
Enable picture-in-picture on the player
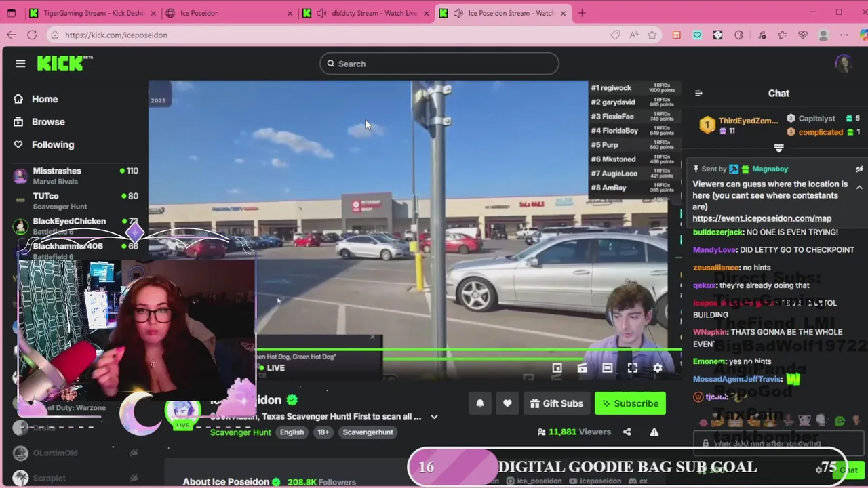(557, 368)
